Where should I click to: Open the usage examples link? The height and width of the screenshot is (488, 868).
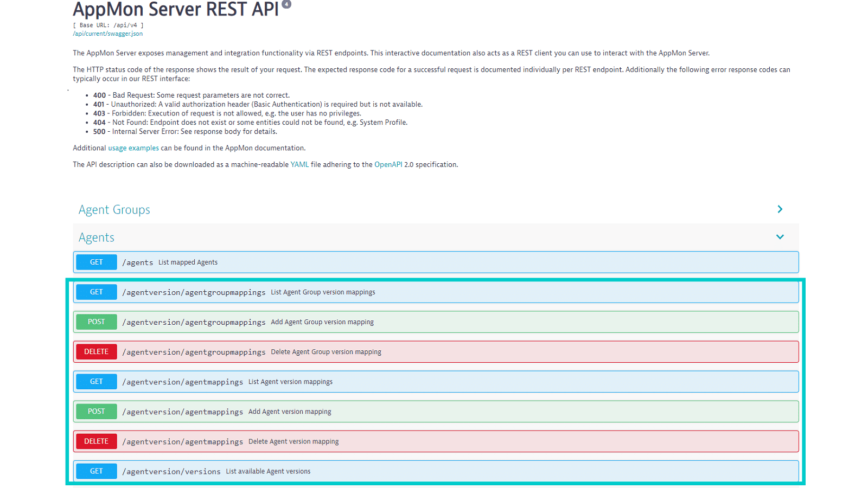click(x=133, y=148)
